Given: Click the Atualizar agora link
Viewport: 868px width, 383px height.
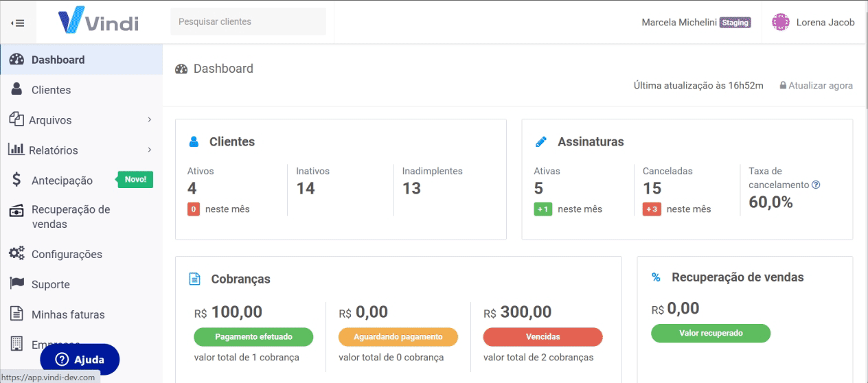Looking at the screenshot, I should (x=816, y=86).
